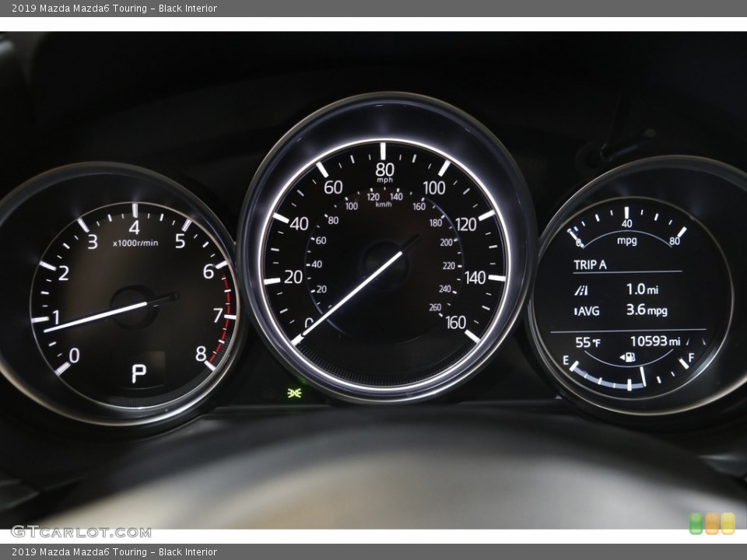Click the 40 mark on the mpg gauge
This screenshot has height=560, width=747.
pyautogui.click(x=627, y=224)
